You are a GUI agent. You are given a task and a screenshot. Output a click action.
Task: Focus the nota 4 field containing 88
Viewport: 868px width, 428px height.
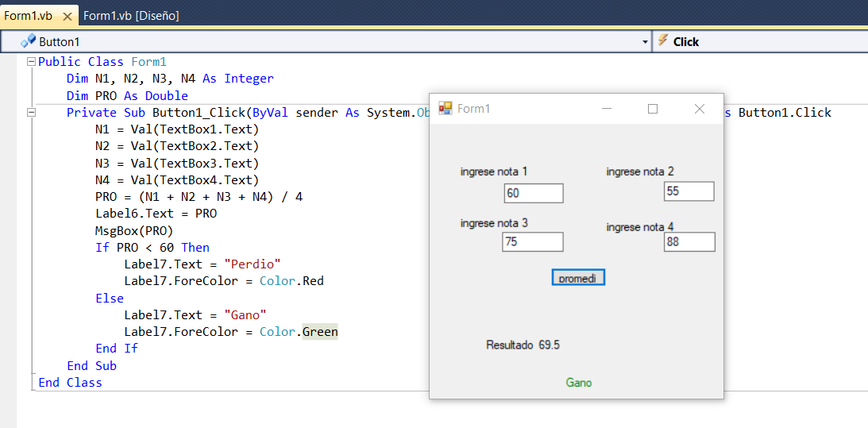pos(689,242)
